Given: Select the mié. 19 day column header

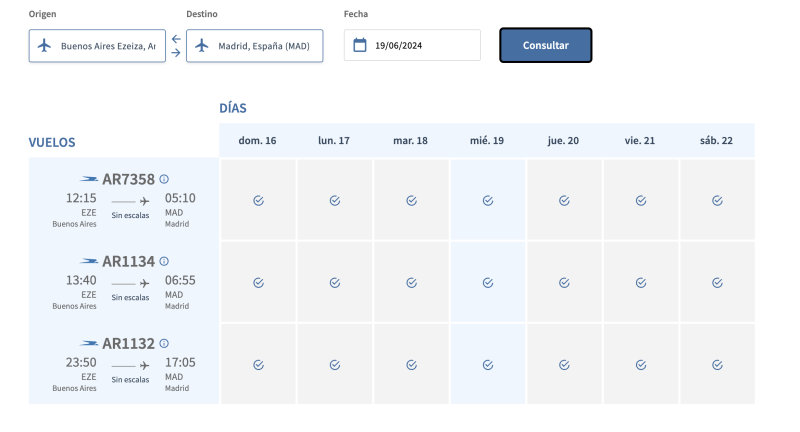Looking at the screenshot, I should (487, 141).
